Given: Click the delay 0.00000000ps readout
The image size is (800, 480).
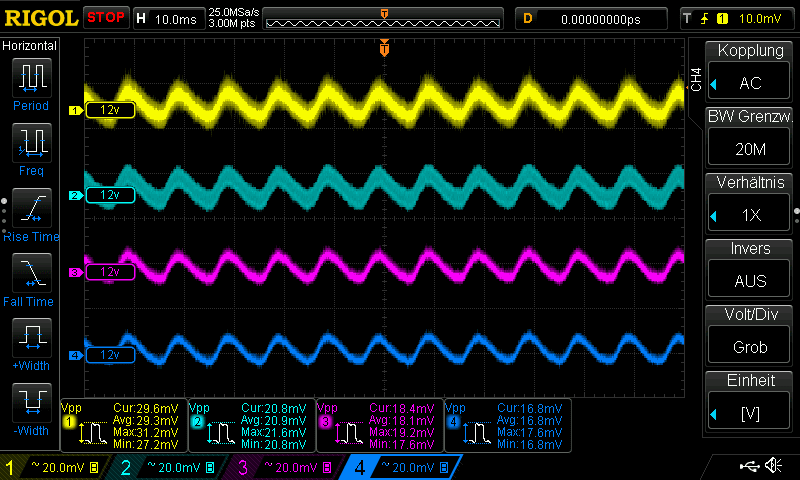Looking at the screenshot, I should tap(601, 19).
